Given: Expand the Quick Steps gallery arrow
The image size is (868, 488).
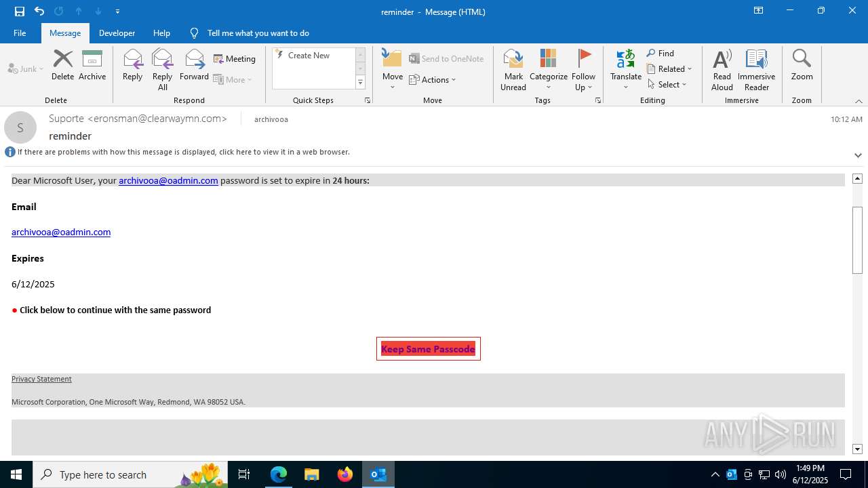Looking at the screenshot, I should [360, 83].
